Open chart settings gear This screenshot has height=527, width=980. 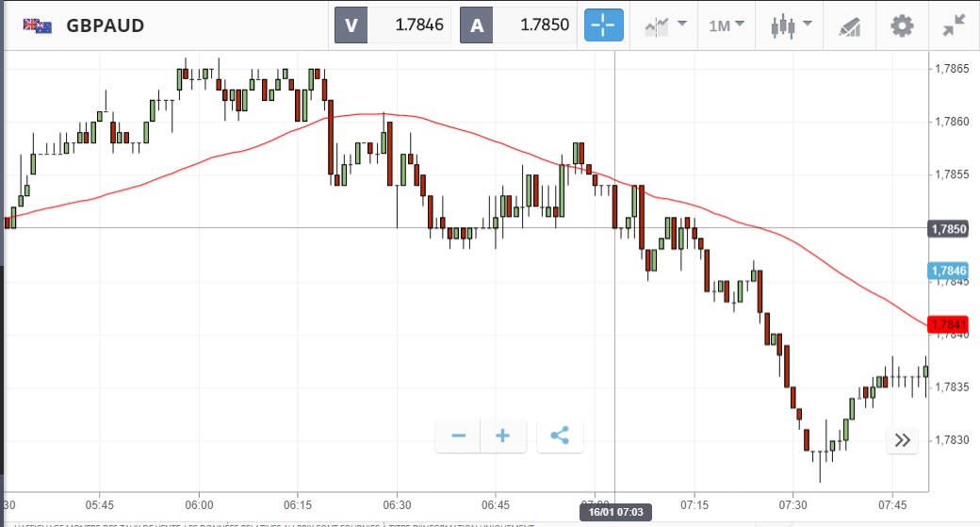click(902, 25)
